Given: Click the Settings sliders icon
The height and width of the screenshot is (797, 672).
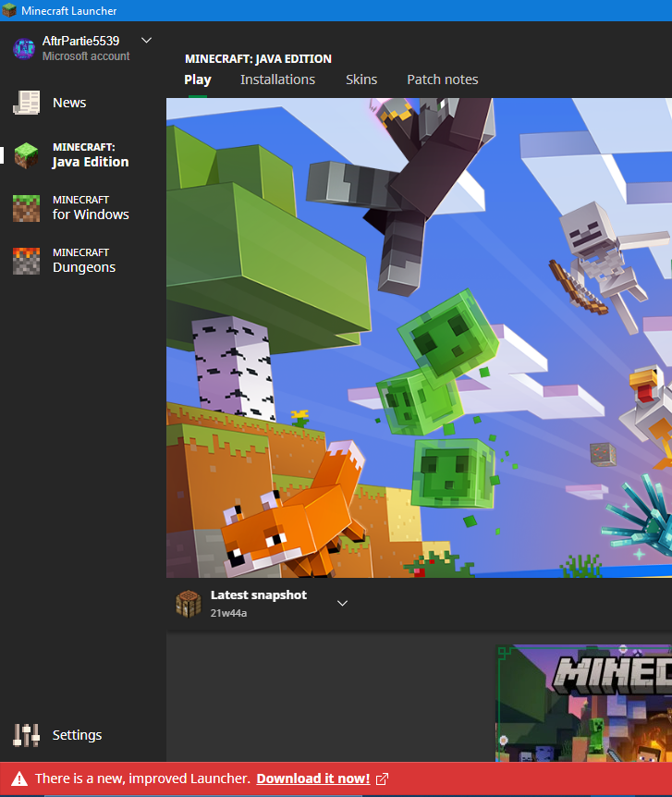Looking at the screenshot, I should point(27,735).
